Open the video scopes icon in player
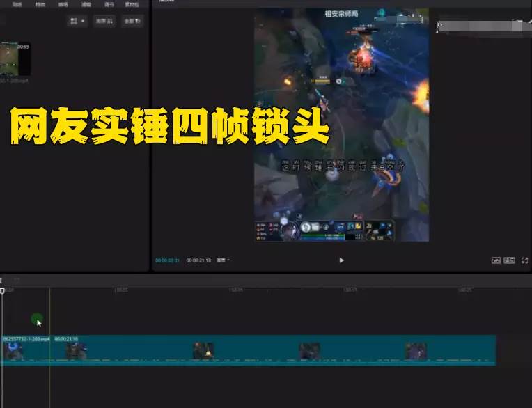The width and height of the screenshot is (532, 408). point(496,260)
